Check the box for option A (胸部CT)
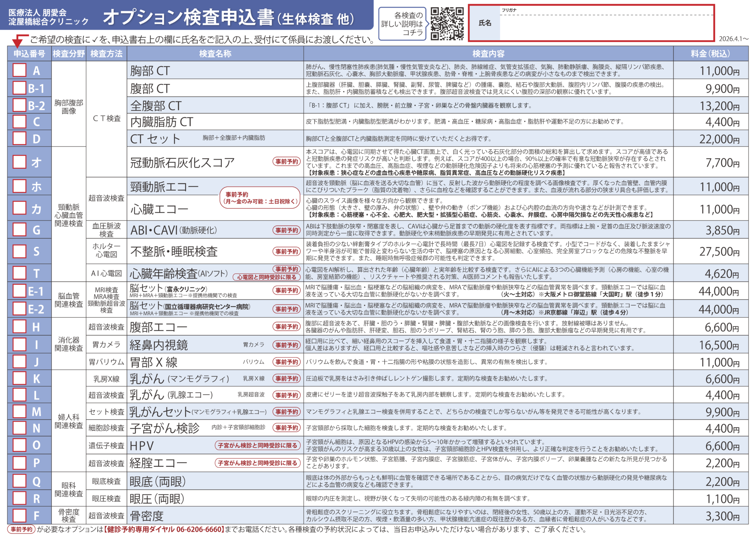This screenshot has width=756, height=535. [20, 70]
